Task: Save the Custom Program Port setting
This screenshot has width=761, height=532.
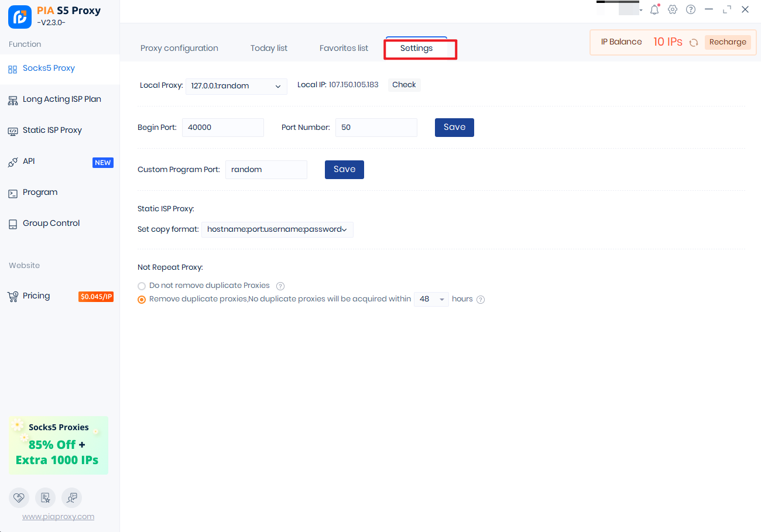Action: (344, 169)
